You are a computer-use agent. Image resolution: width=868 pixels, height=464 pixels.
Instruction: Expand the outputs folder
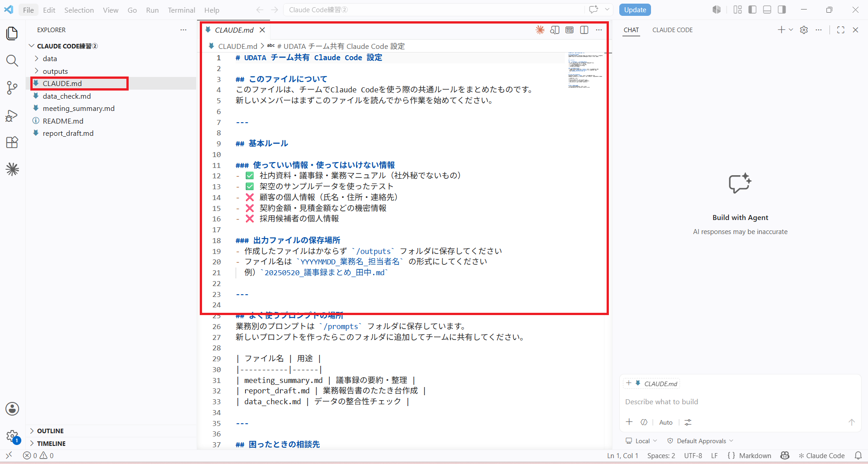[111, 71]
